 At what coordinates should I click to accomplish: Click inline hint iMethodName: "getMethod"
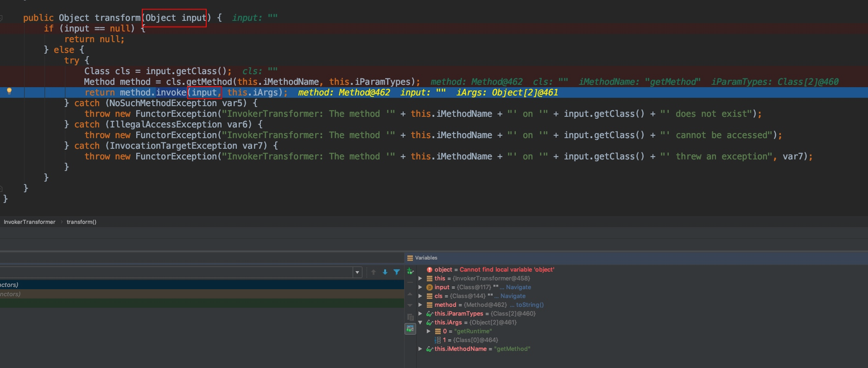640,82
